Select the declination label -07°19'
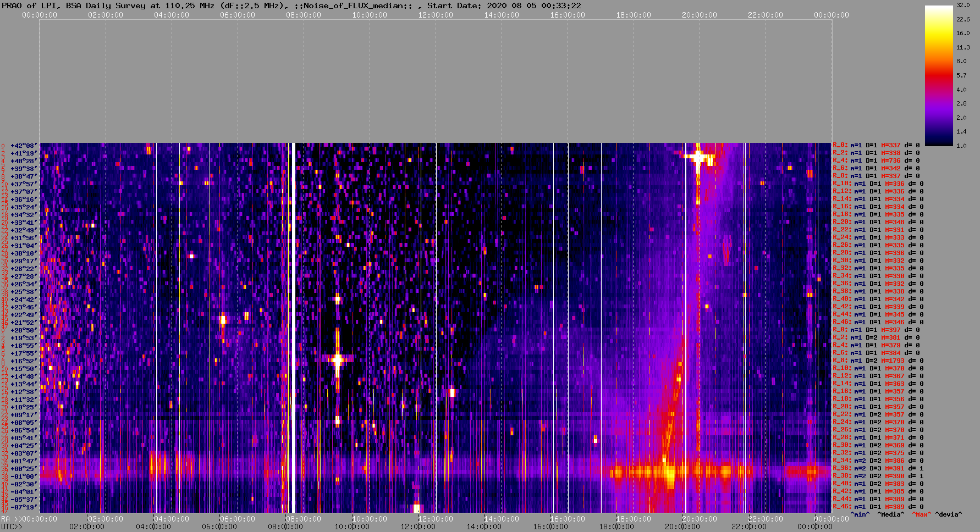Image resolution: width=980 pixels, height=532 pixels. [24, 507]
